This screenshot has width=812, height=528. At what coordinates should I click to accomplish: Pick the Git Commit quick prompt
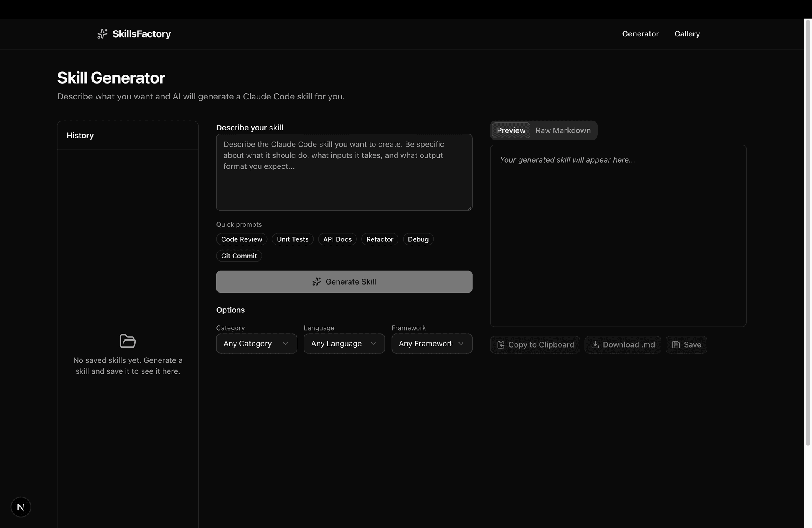coord(239,256)
